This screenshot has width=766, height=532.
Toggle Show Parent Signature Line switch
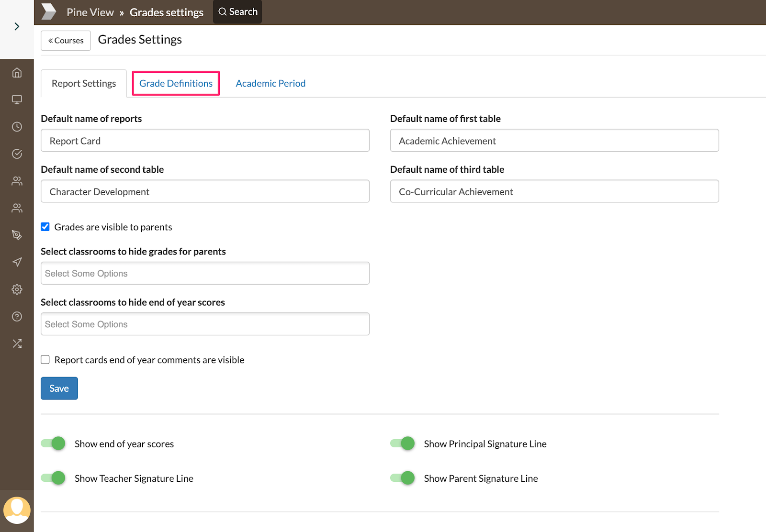[403, 478]
